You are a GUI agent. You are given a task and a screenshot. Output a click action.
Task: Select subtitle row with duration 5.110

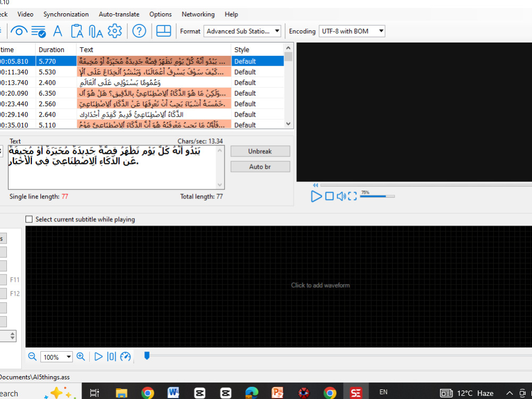pos(142,124)
